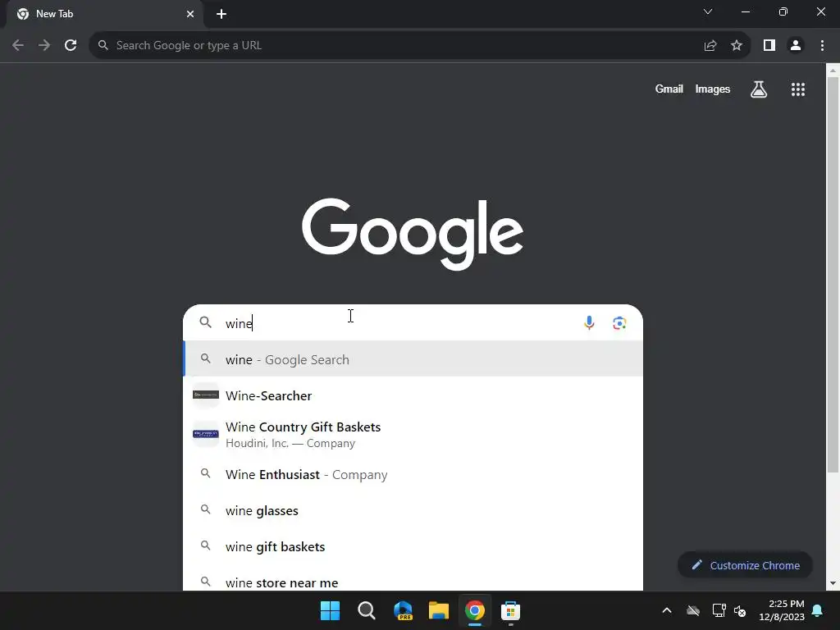
Task: Click the browser back arrow
Action: [x=18, y=46]
